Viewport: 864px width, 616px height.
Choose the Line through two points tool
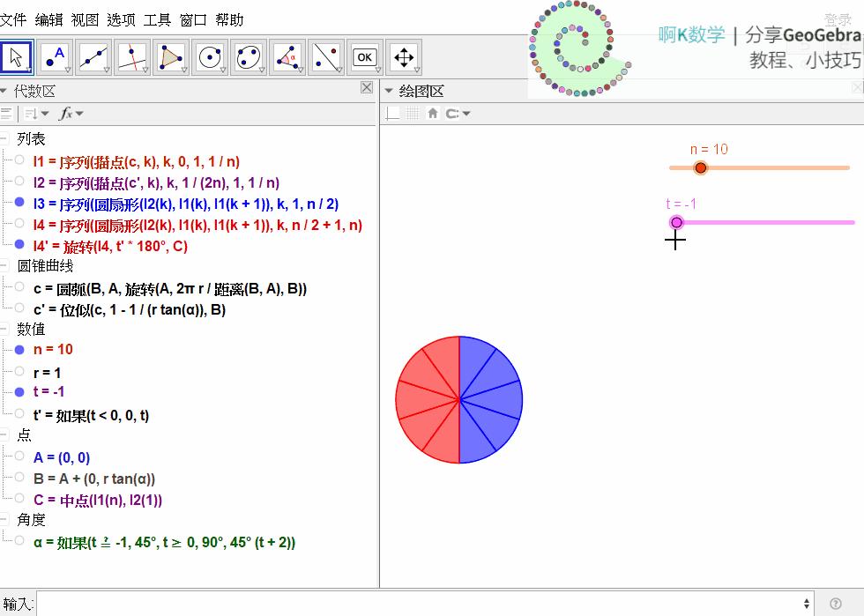94,57
